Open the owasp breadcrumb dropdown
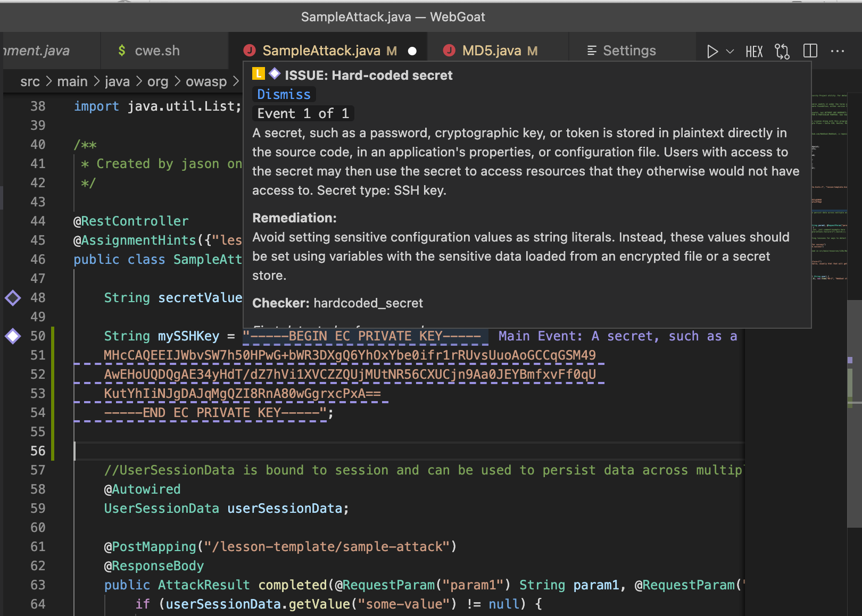The width and height of the screenshot is (862, 616). 206,81
